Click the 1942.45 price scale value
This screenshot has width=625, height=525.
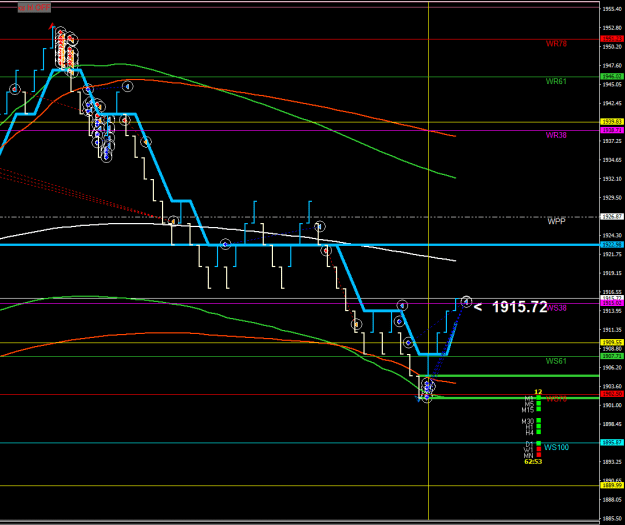612,103
